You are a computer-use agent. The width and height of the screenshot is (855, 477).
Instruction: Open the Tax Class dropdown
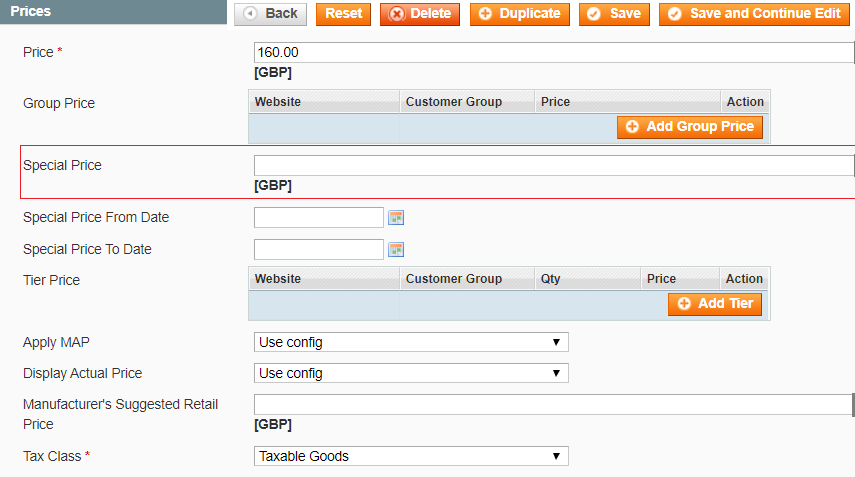tap(411, 456)
